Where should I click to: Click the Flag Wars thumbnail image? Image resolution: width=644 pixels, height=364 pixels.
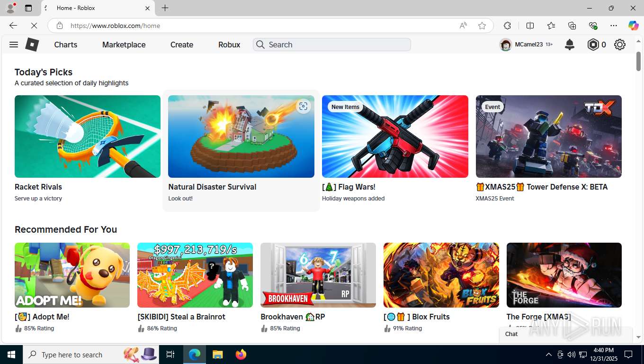(x=395, y=136)
